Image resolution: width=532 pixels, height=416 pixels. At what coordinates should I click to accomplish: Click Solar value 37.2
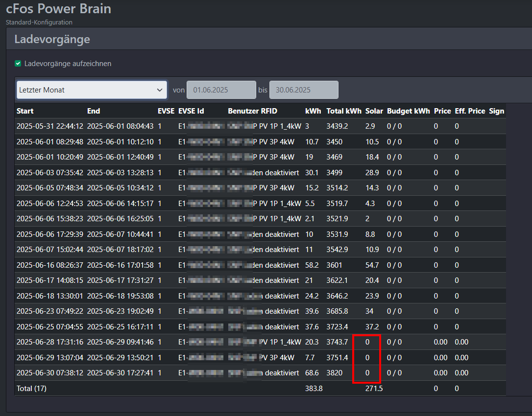pyautogui.click(x=372, y=327)
